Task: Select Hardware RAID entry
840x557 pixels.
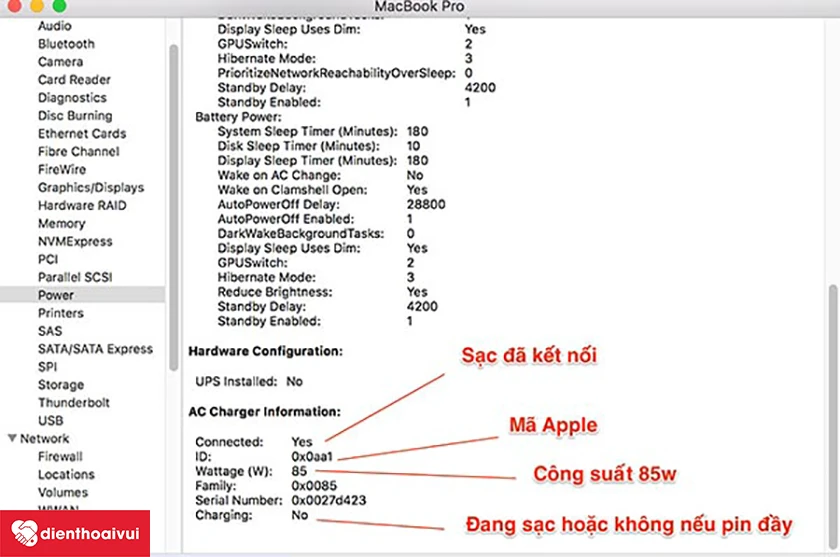Action: pyautogui.click(x=82, y=205)
